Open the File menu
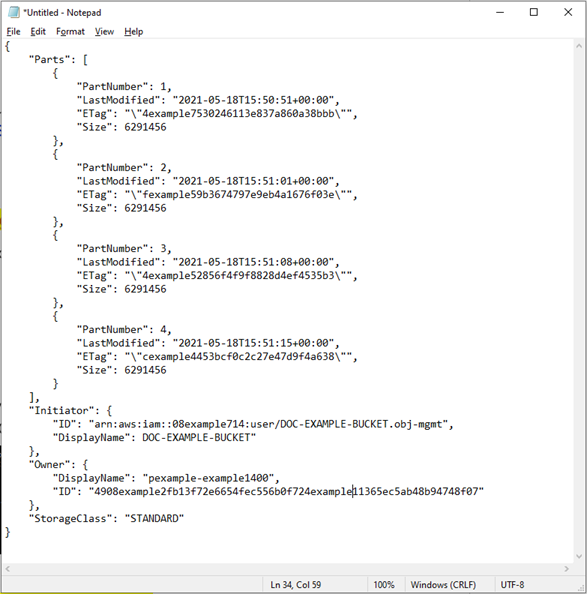This screenshot has width=587, height=594. 13,31
